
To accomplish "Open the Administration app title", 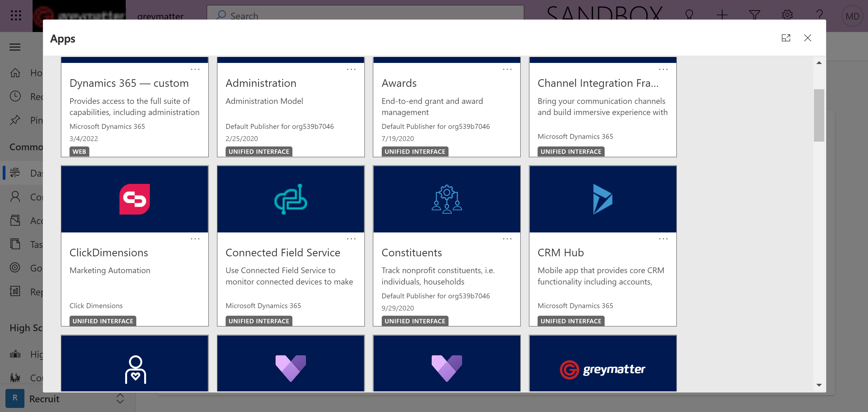I will point(261,83).
